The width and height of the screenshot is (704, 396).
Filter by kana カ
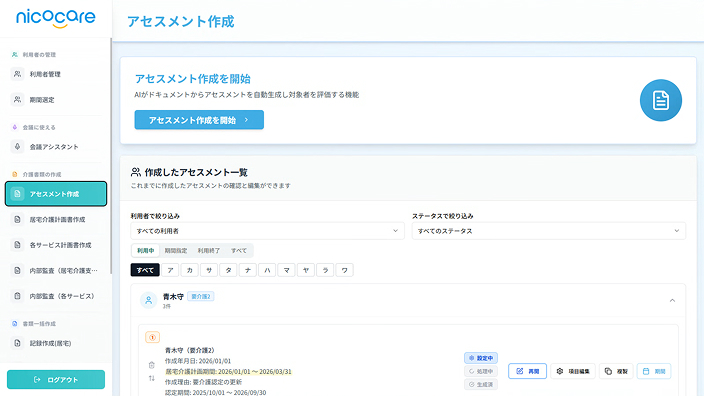[189, 270]
